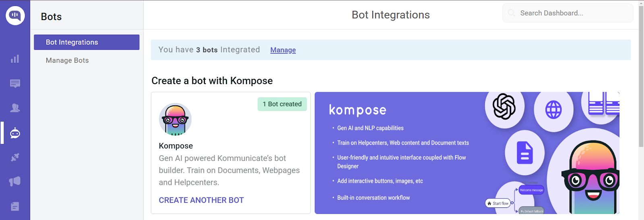Image resolution: width=644 pixels, height=220 pixels.
Task: Click the Welcome message node in banner
Action: coord(531,190)
